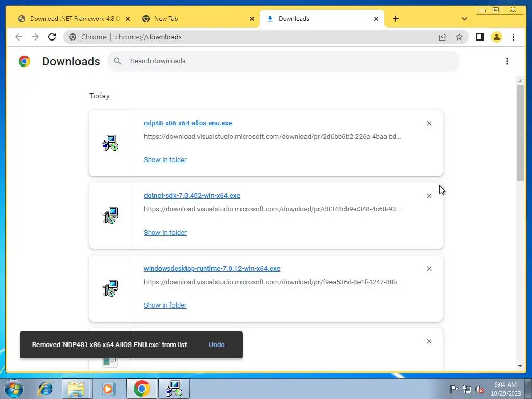The height and width of the screenshot is (399, 532).
Task: Click the scrollbar down arrow
Action: click(520, 366)
